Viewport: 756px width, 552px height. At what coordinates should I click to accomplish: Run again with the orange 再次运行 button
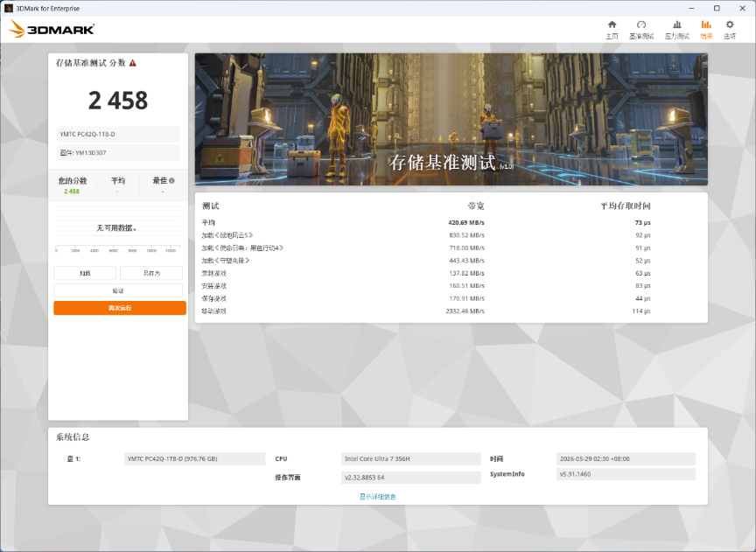coord(120,308)
